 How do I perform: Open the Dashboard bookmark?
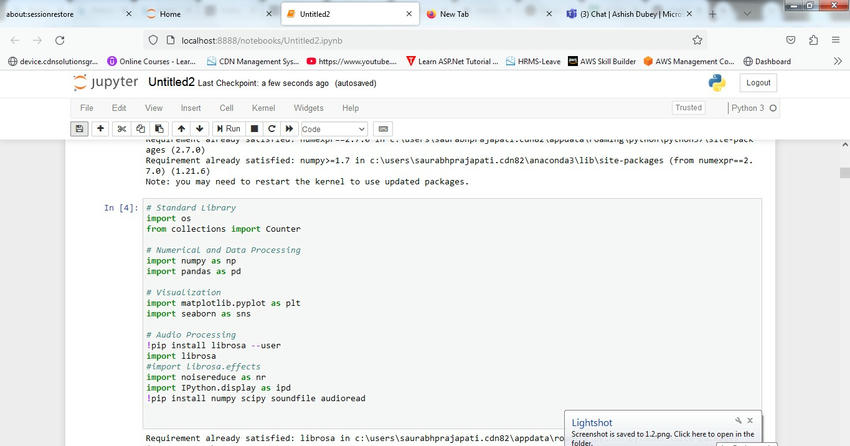[x=773, y=61]
